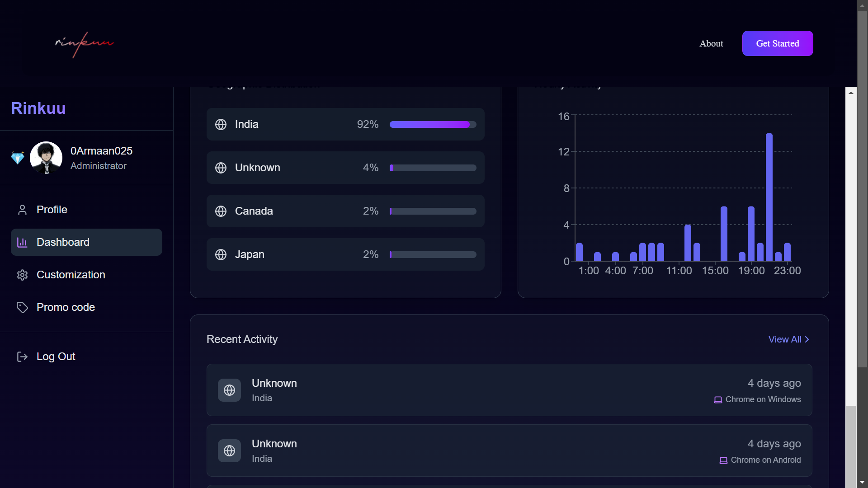This screenshot has height=488, width=868.
Task: Click the 19:00 axis label
Action: 751,271
